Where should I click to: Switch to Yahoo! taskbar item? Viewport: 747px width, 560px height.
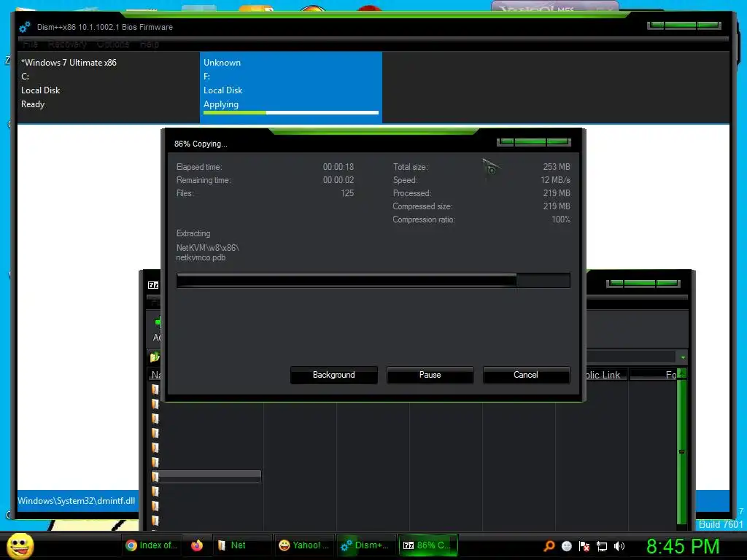tap(304, 545)
